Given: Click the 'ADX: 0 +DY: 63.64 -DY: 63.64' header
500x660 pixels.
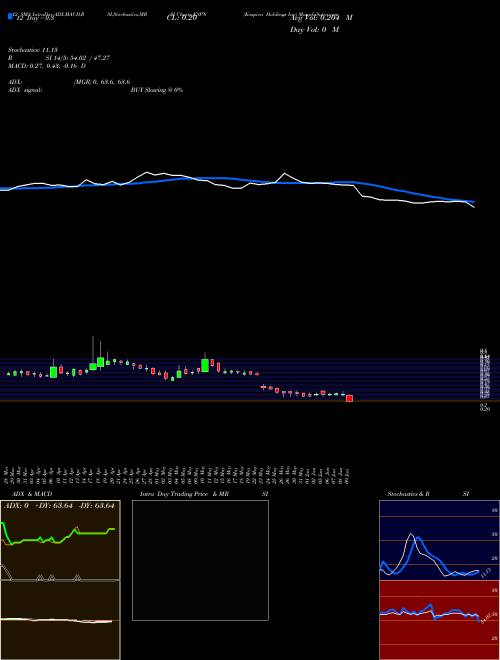Looking at the screenshot, I should 59,506.
